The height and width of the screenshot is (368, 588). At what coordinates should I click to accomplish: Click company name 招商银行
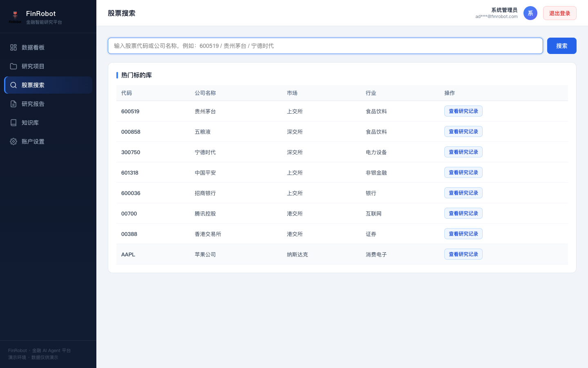[205, 193]
